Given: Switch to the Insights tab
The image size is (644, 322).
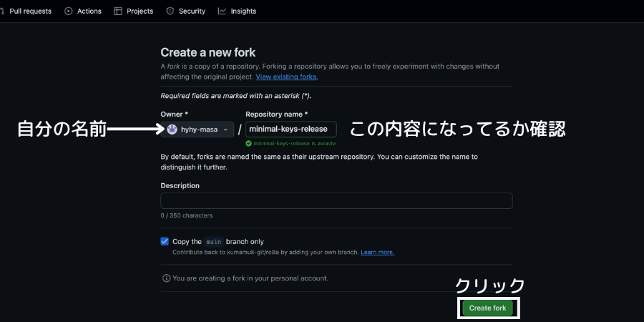Looking at the screenshot, I should [x=243, y=11].
